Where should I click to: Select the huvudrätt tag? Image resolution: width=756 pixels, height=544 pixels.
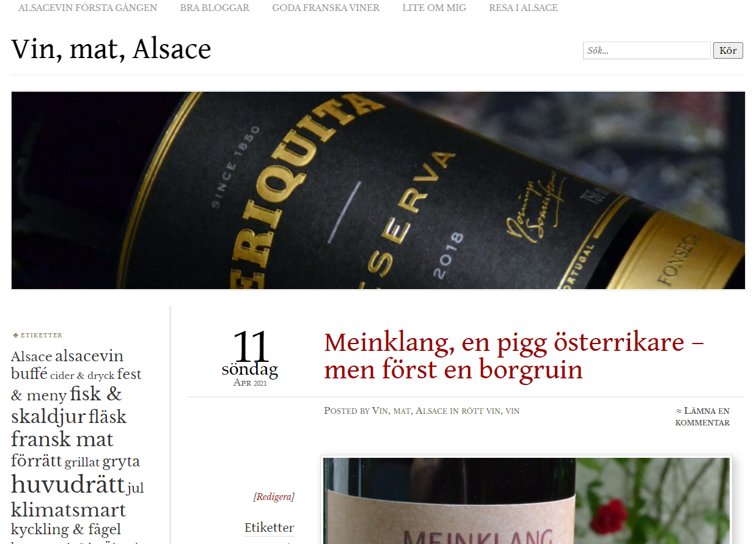coord(68,484)
